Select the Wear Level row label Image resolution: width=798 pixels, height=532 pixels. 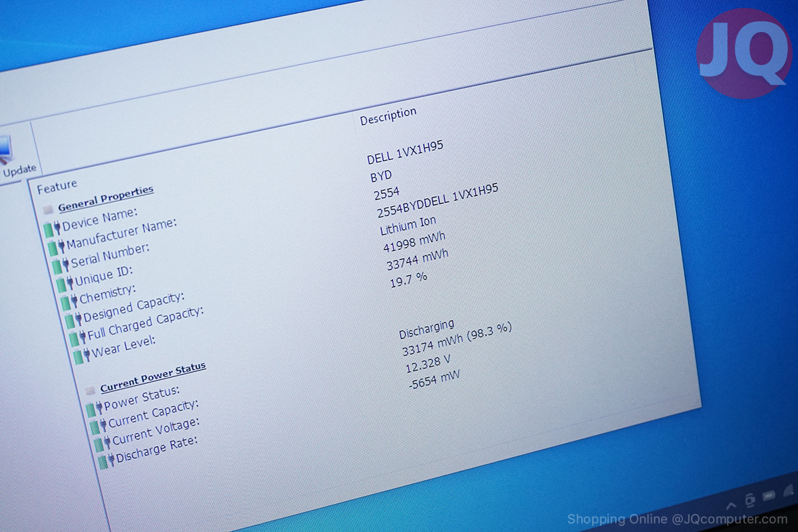[x=124, y=346]
